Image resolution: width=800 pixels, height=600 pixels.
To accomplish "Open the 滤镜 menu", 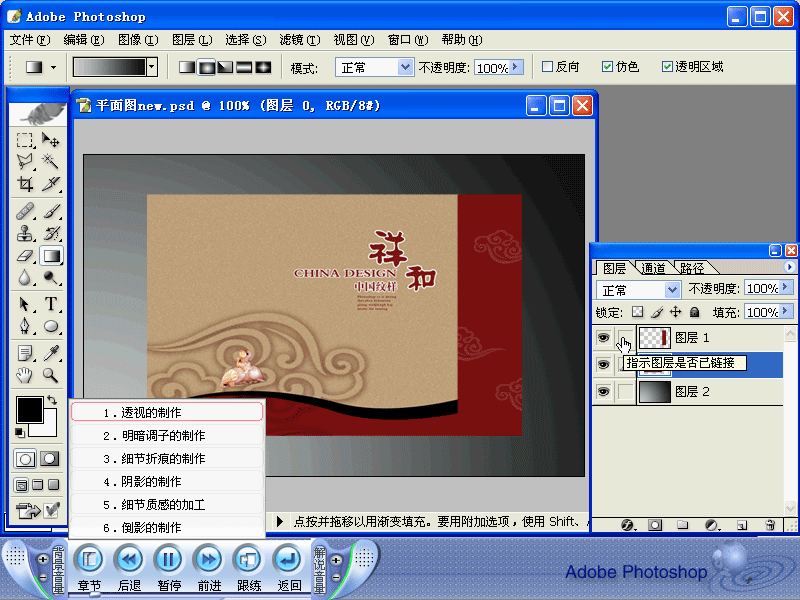I will pyautogui.click(x=299, y=40).
